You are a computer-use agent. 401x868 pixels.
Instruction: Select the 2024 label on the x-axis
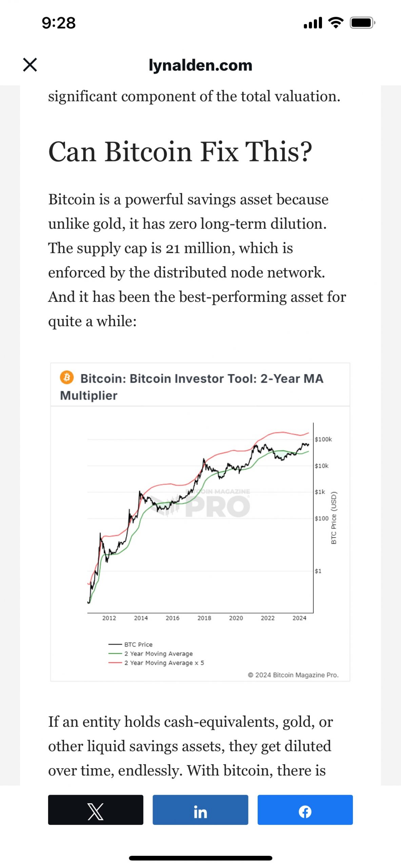(299, 618)
